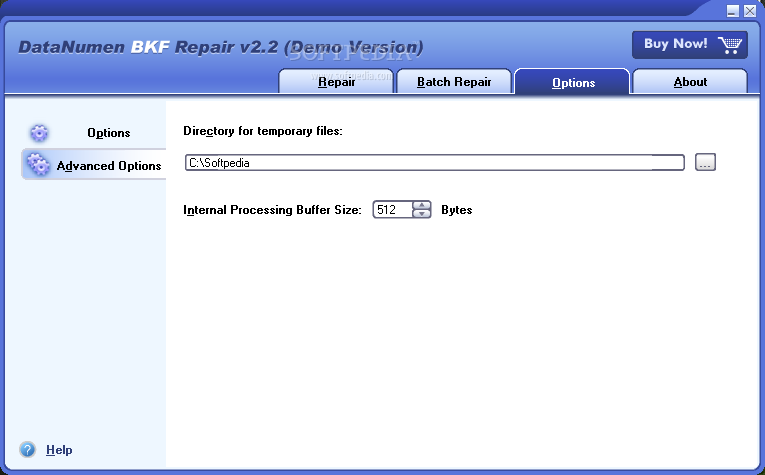Minimize the DataNumen window

pos(732,11)
